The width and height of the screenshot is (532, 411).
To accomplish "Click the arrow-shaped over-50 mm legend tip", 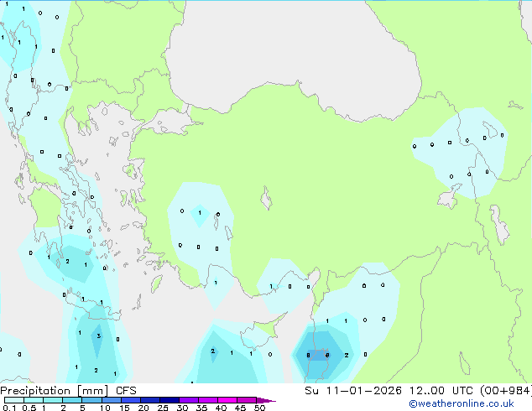I will point(266,400).
